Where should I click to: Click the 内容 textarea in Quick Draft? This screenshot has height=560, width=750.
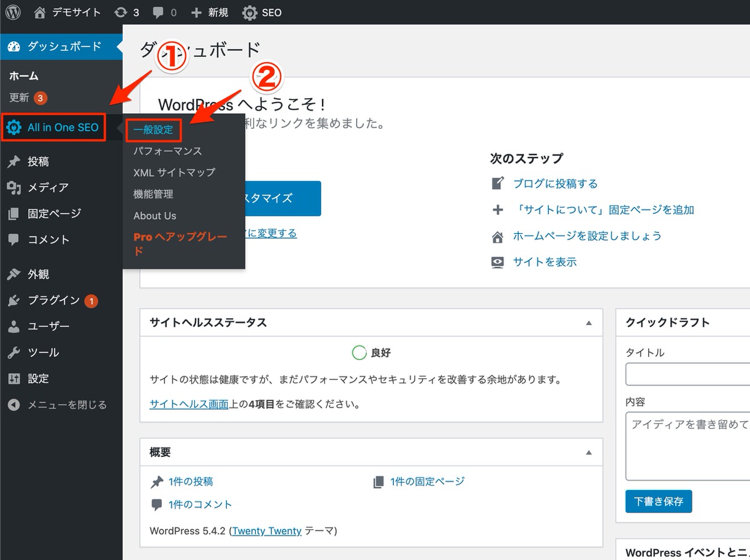coord(687,446)
